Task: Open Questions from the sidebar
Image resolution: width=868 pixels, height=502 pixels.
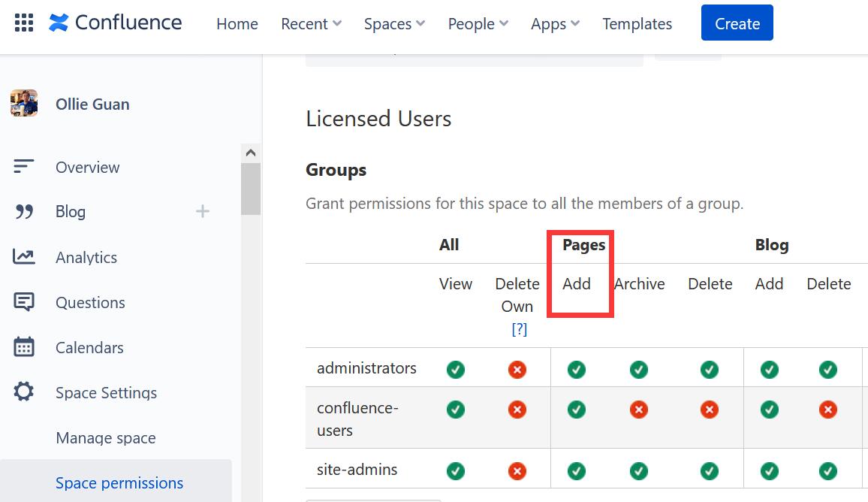Action: coord(89,302)
